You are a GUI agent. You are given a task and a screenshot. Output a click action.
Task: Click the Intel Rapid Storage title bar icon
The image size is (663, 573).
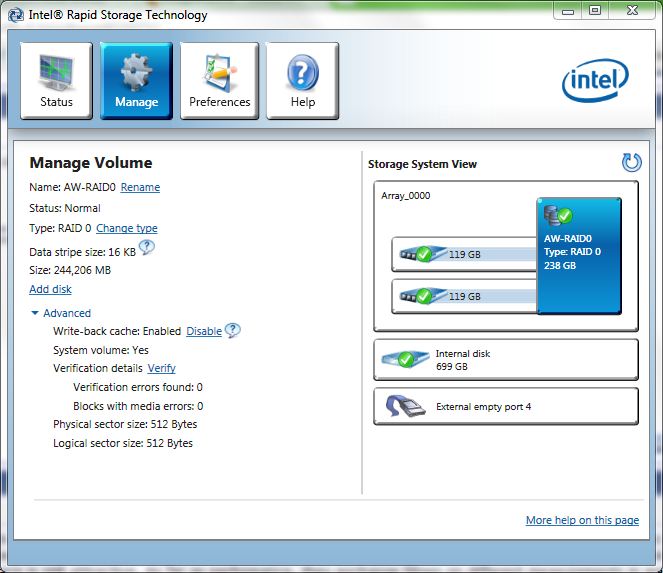click(x=16, y=15)
